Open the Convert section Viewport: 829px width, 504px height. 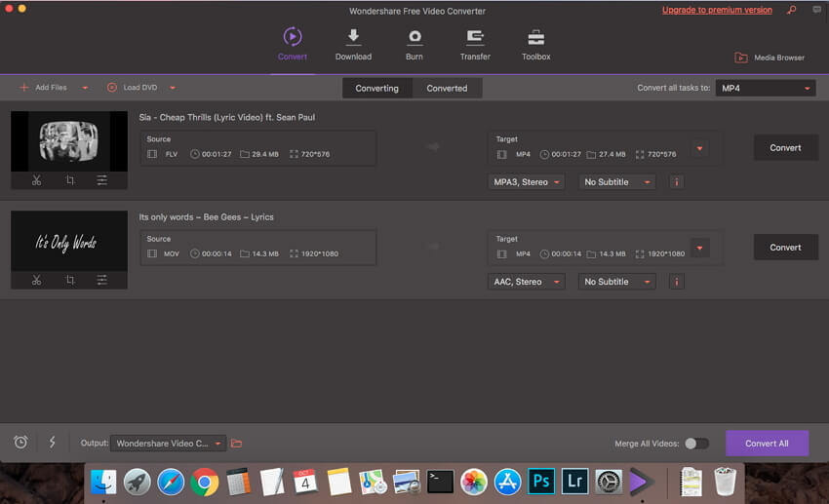[x=293, y=44]
